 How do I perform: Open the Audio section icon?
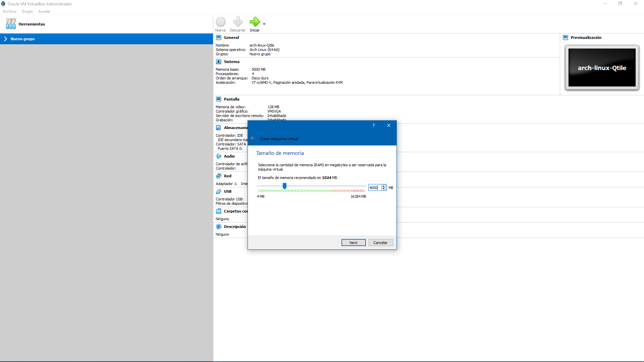click(x=218, y=156)
